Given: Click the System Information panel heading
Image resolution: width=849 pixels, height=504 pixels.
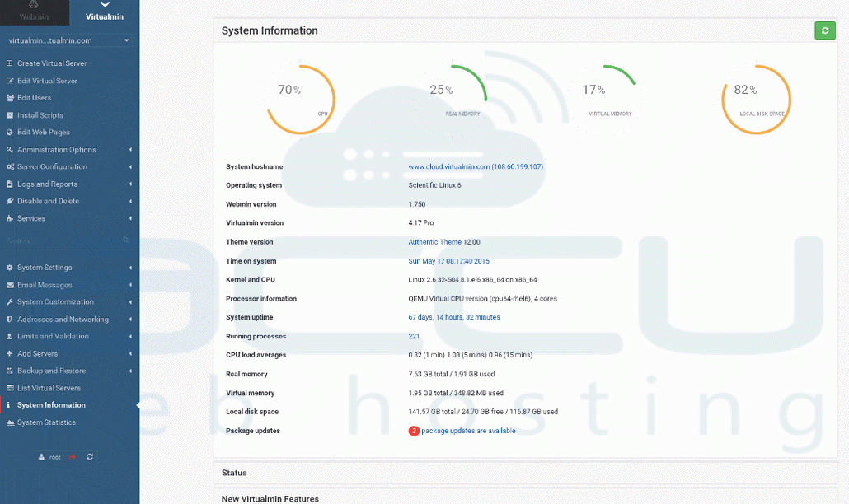Looking at the screenshot, I should tap(270, 30).
